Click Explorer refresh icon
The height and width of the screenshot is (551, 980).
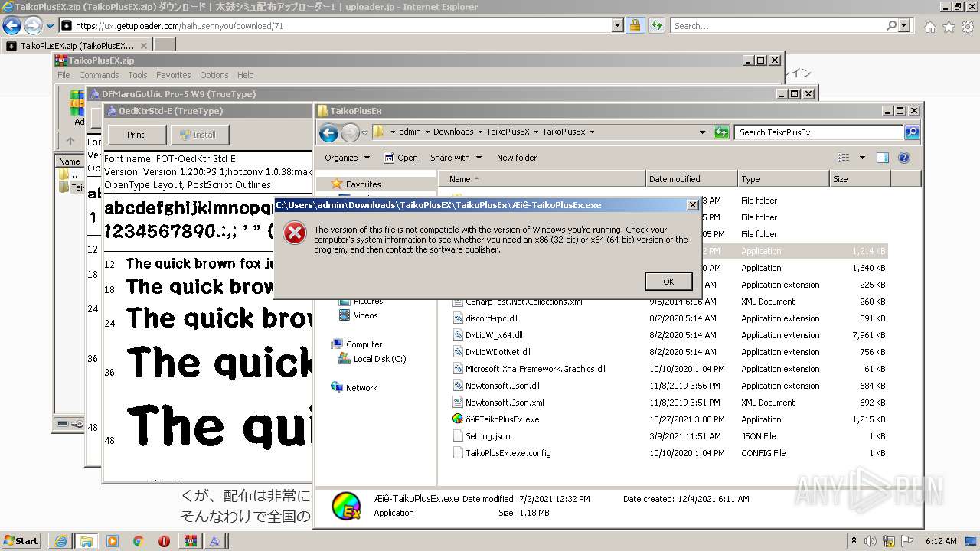pos(720,132)
